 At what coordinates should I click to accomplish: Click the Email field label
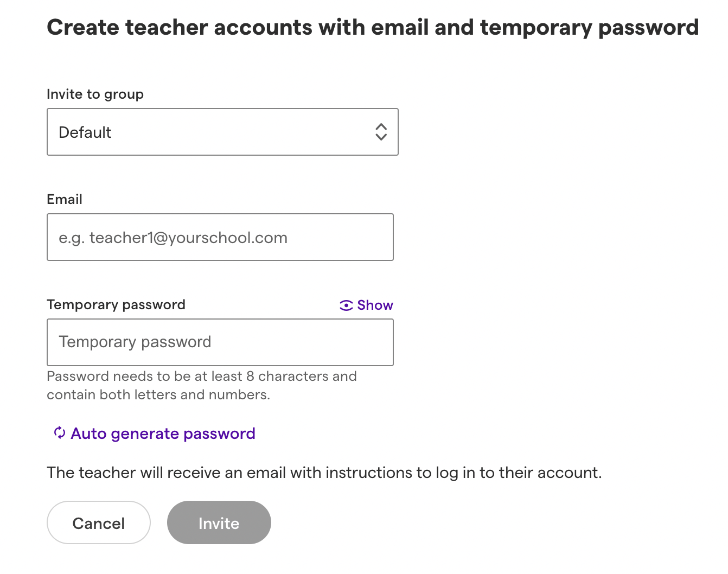pyautogui.click(x=65, y=199)
